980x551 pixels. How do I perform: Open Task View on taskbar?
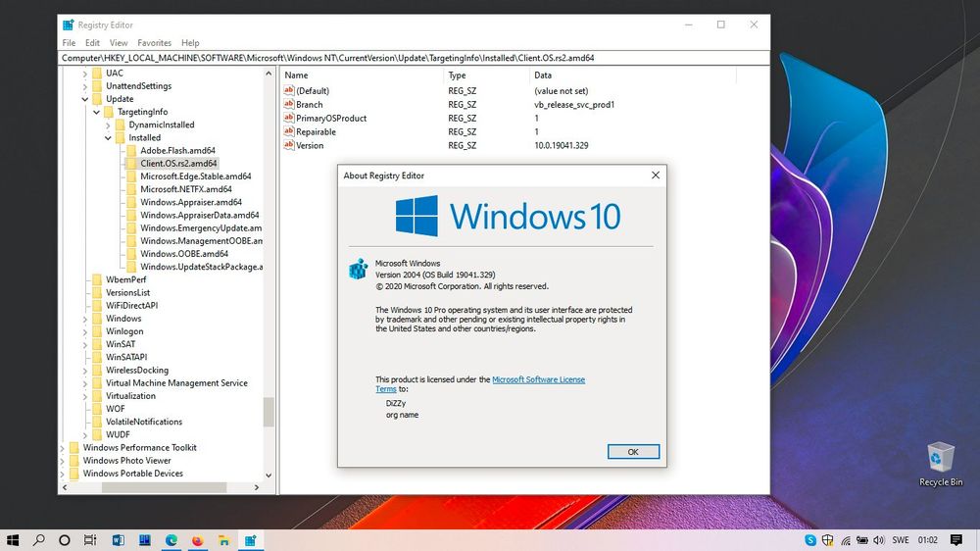click(90, 540)
